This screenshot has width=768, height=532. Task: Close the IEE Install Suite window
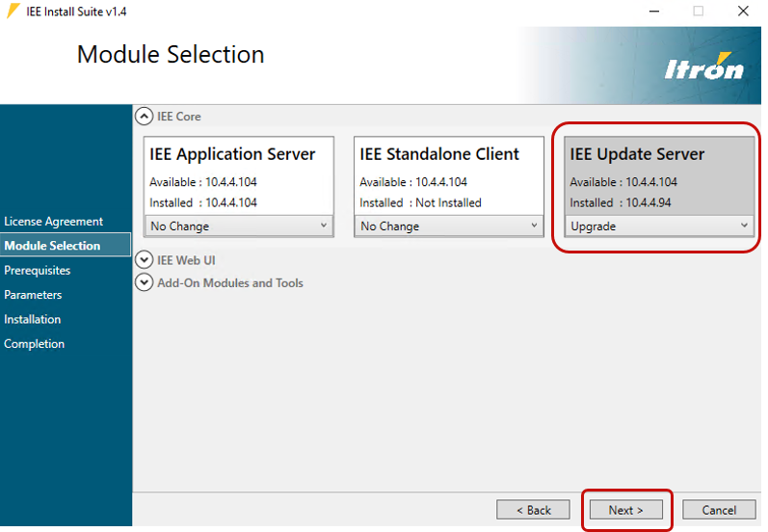pos(743,11)
